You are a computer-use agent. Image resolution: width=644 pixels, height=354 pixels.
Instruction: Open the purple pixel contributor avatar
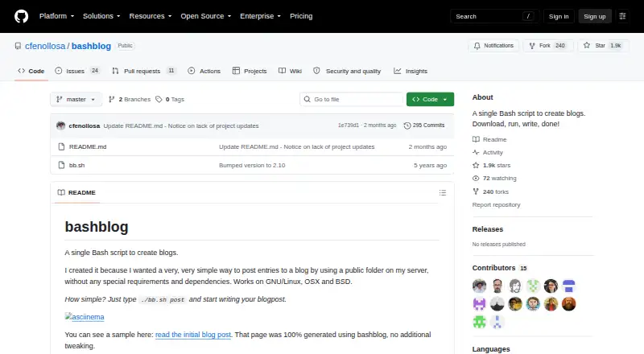point(479,304)
